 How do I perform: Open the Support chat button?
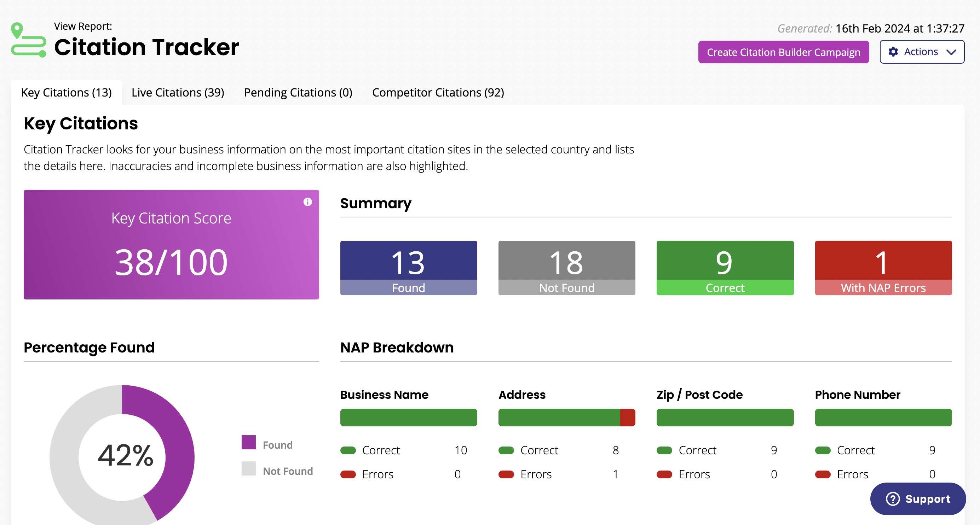[918, 498]
